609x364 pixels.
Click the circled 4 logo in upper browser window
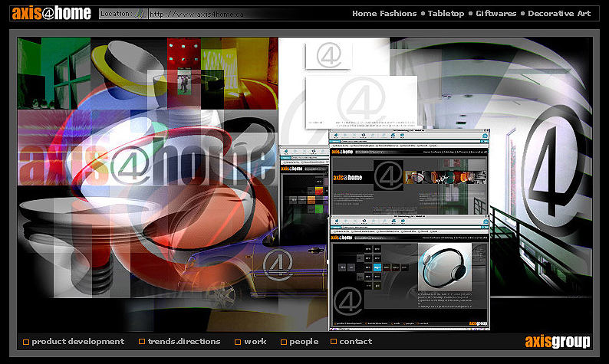tap(388, 175)
